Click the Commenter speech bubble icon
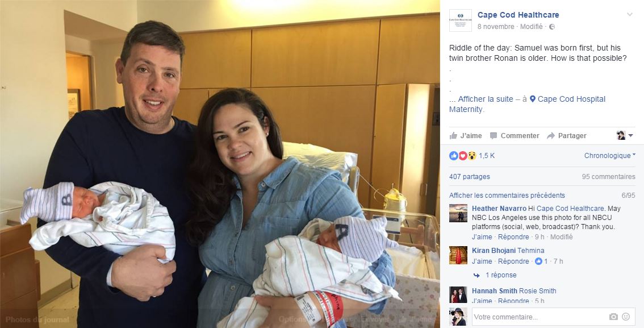 [x=494, y=136]
